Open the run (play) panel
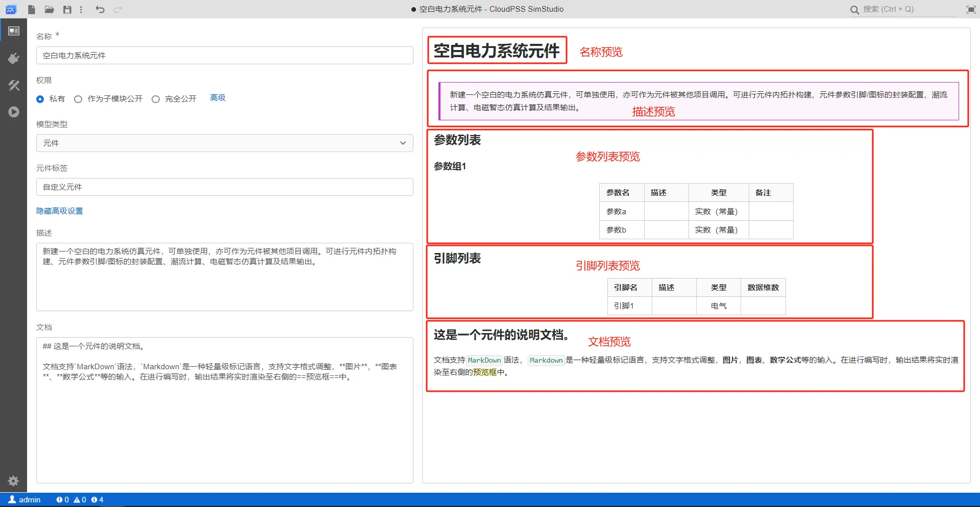The image size is (980, 507). tap(14, 112)
